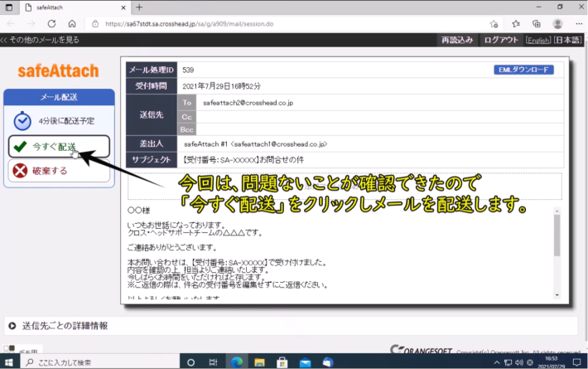This screenshot has height=369, width=588.
Task: Switch language to 日本語 link
Action: pos(568,40)
